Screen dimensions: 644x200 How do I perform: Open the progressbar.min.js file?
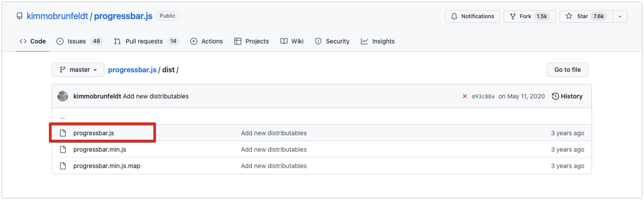tap(100, 149)
